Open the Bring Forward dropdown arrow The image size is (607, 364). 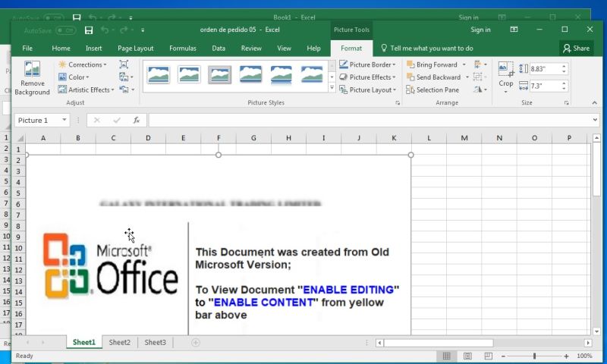464,64
